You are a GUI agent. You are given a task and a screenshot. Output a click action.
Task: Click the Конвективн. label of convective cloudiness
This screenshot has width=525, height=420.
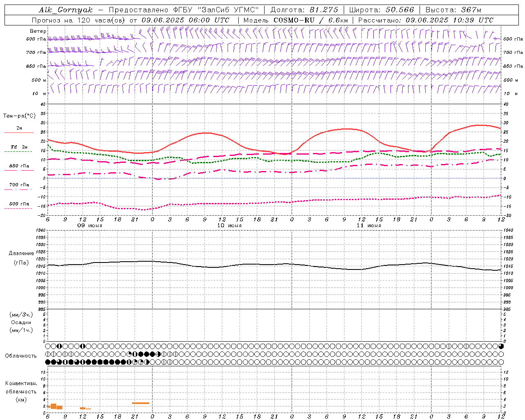[21, 383]
